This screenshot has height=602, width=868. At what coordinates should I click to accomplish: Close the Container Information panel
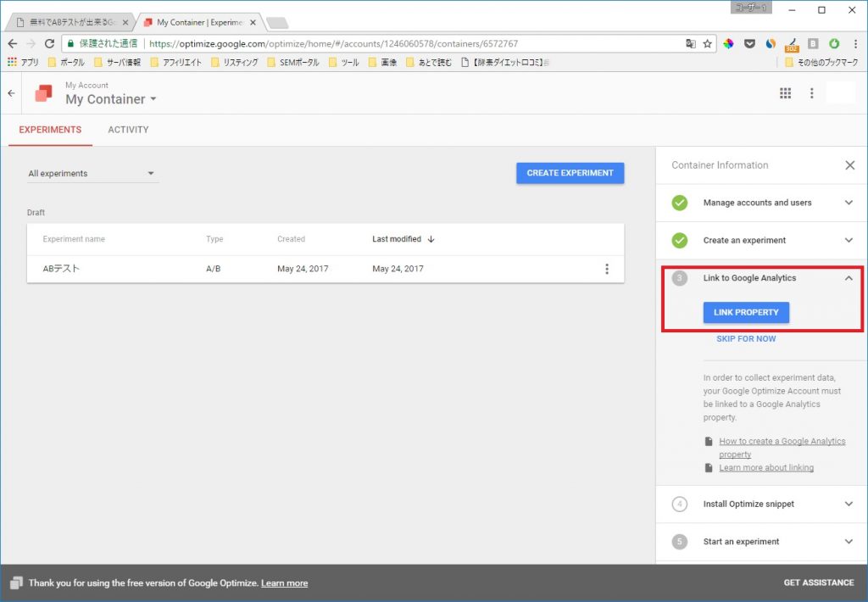point(849,165)
